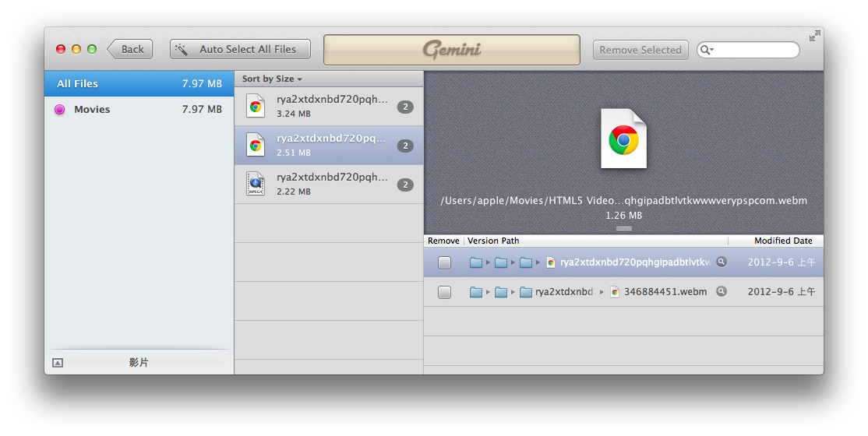Click the preview file path text
The image size is (868, 436).
click(x=624, y=200)
